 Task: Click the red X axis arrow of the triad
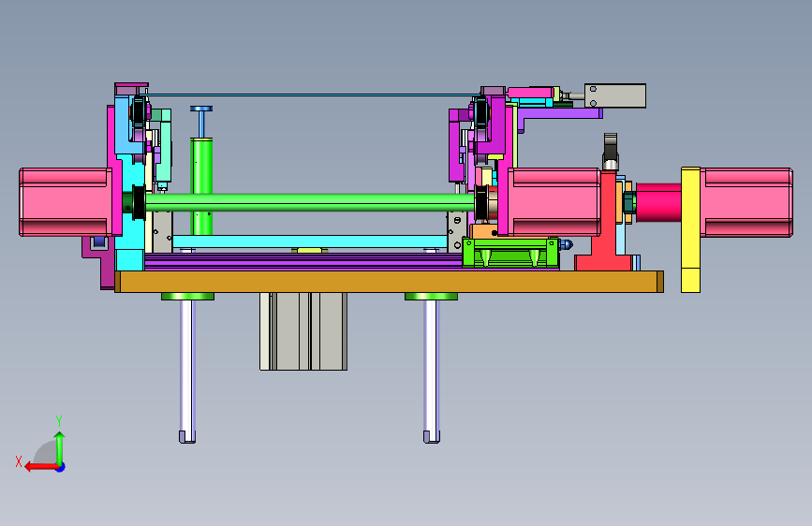(40, 467)
